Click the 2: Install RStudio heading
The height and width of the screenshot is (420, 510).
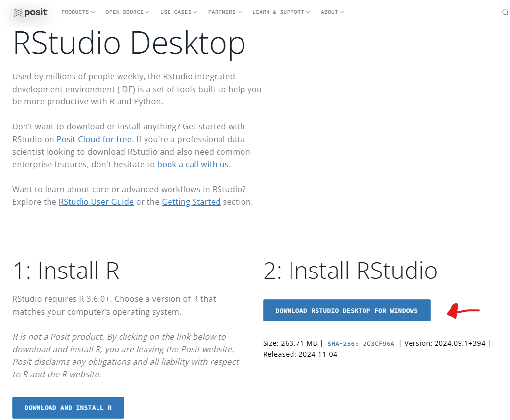tap(350, 271)
